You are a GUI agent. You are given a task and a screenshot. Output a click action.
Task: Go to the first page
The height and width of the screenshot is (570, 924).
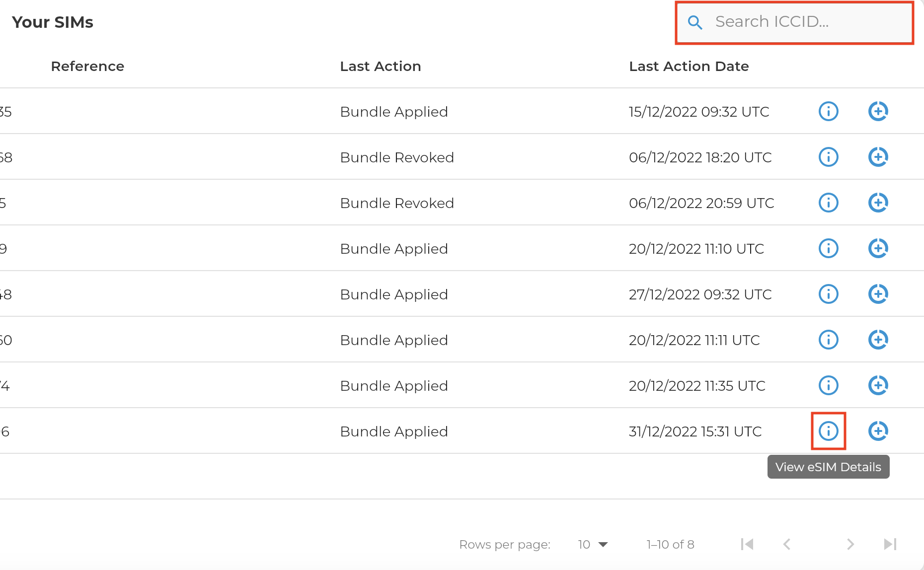[x=747, y=545]
